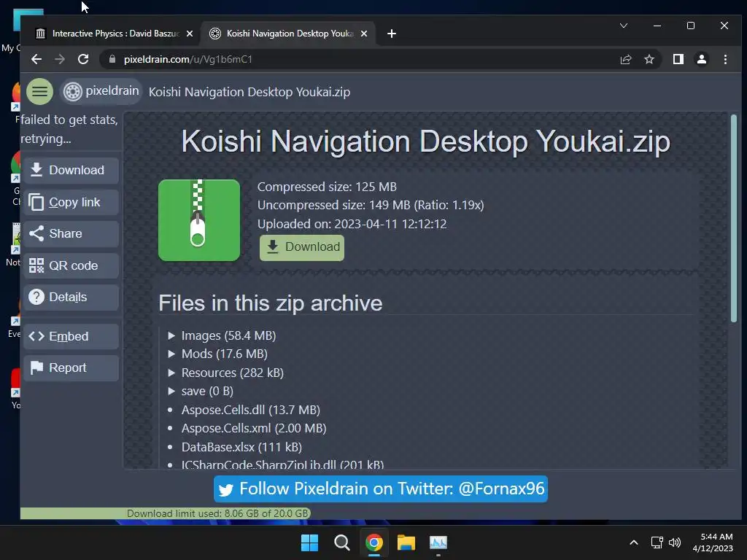The width and height of the screenshot is (747, 560).
Task: Go to the pixeldrain home logo
Action: pos(101,91)
